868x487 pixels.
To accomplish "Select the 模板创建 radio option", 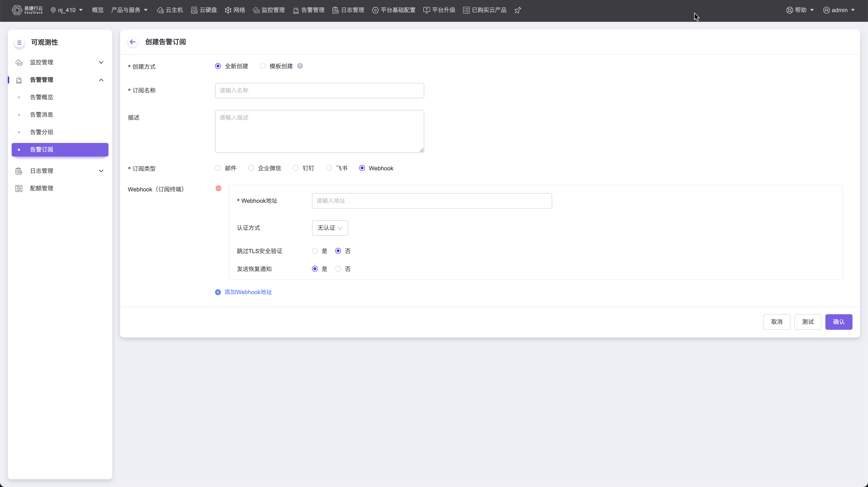I will click(x=263, y=66).
